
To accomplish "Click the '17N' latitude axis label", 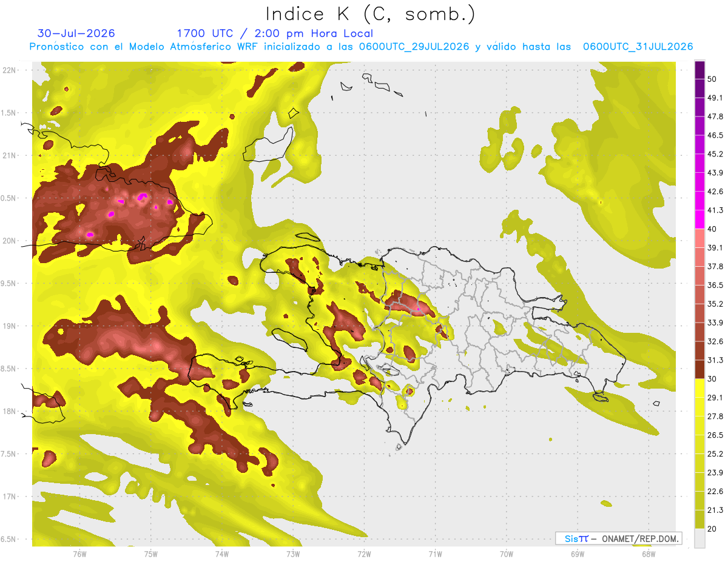I will (x=9, y=497).
